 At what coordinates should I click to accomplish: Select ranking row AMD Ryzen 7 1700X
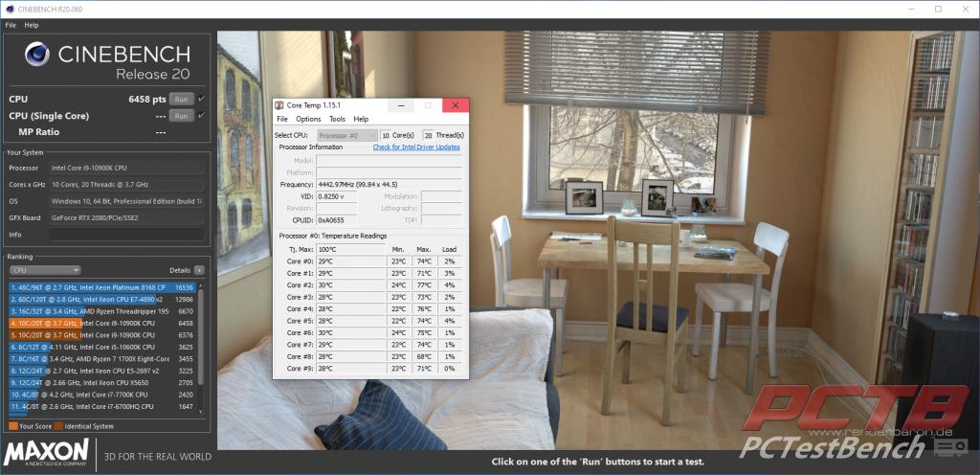102,359
